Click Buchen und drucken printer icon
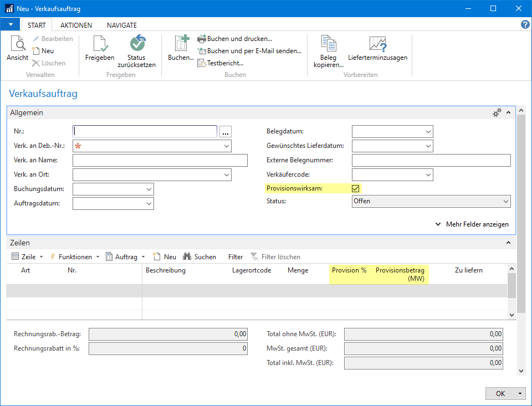The image size is (532, 406). [x=202, y=39]
